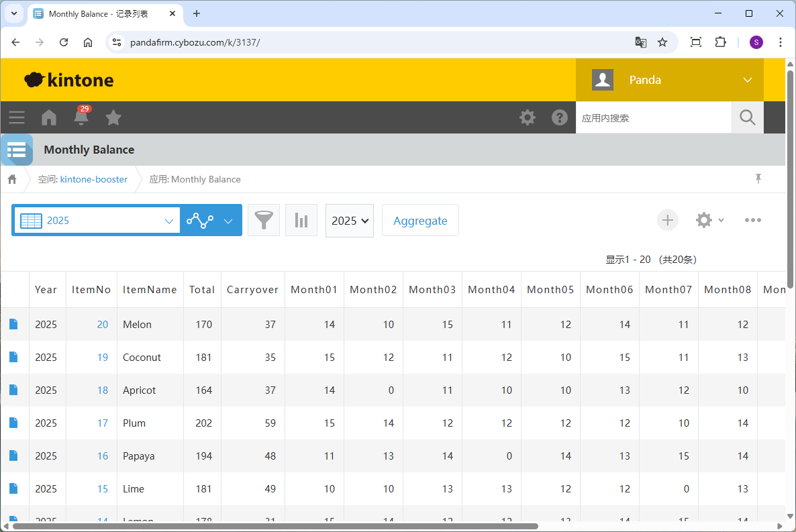This screenshot has width=796, height=532.
Task: Click the in-app search input field
Action: [653, 118]
